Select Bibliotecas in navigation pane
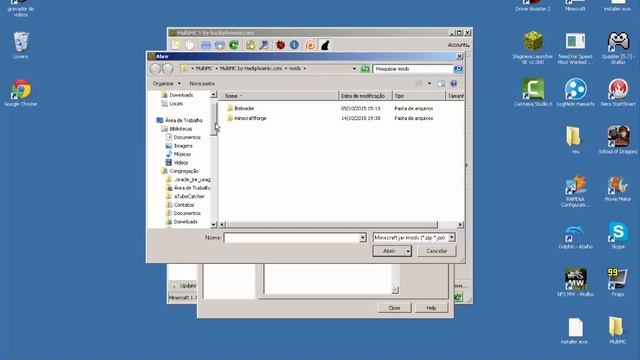The height and width of the screenshot is (360, 640). click(177, 129)
